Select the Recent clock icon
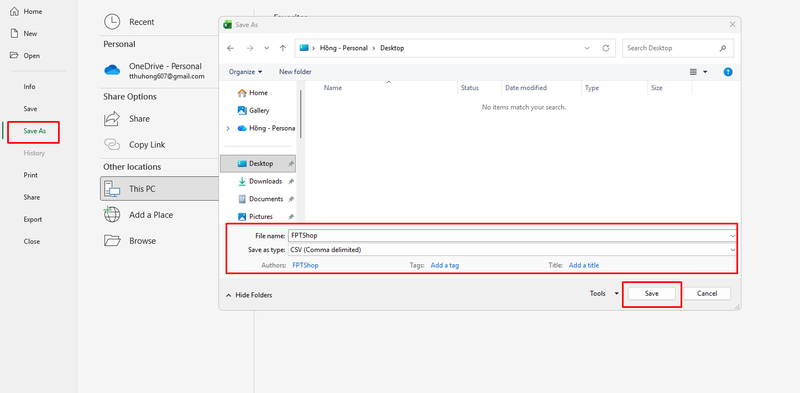 tap(112, 22)
